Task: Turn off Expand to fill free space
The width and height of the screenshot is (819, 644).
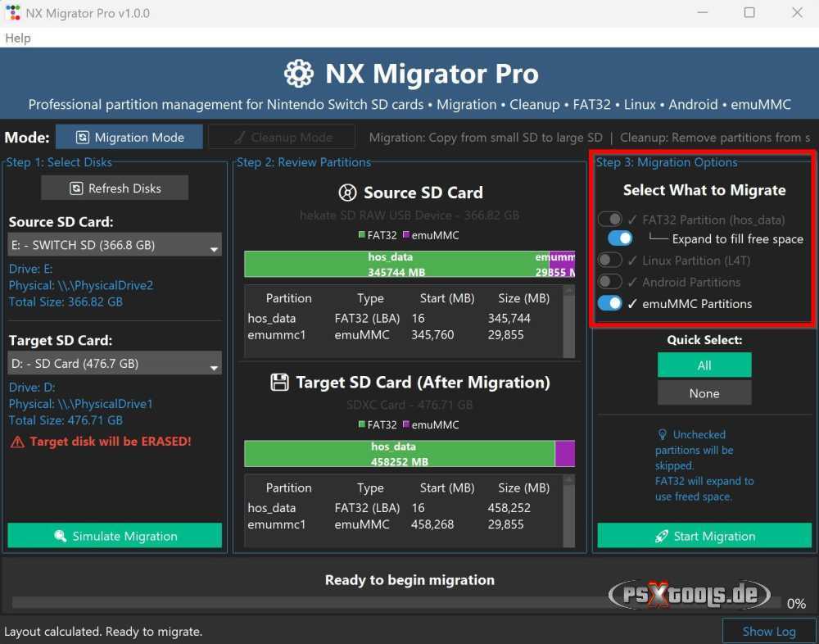Action: tap(620, 238)
